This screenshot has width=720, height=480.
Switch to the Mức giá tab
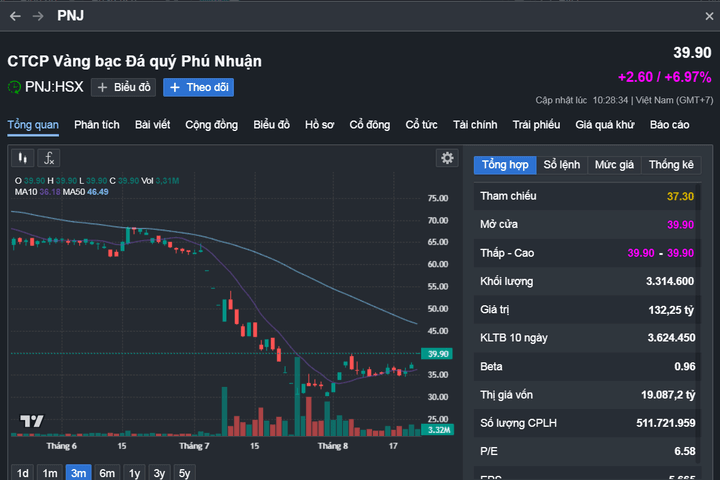point(614,165)
